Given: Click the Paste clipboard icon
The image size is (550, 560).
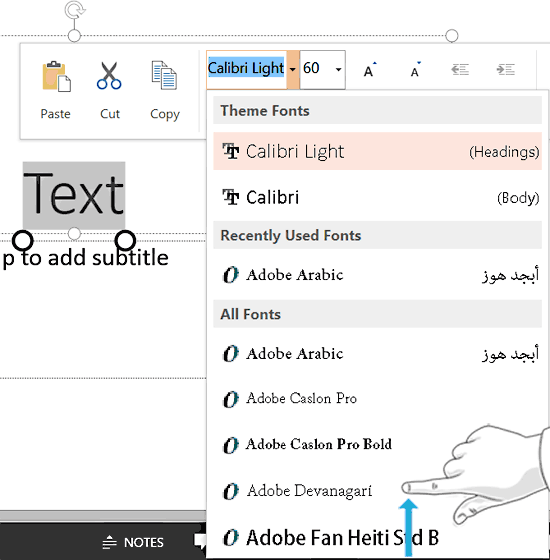Looking at the screenshot, I should (x=56, y=76).
